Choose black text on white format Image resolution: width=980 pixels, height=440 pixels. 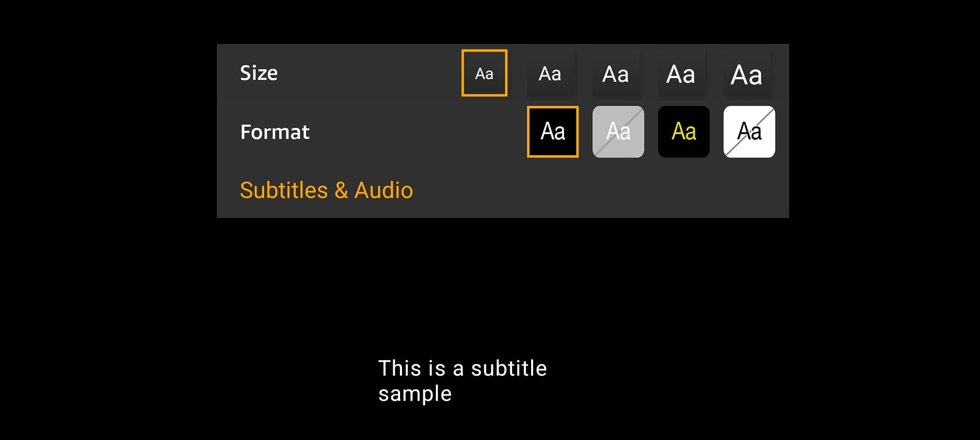pyautogui.click(x=749, y=132)
